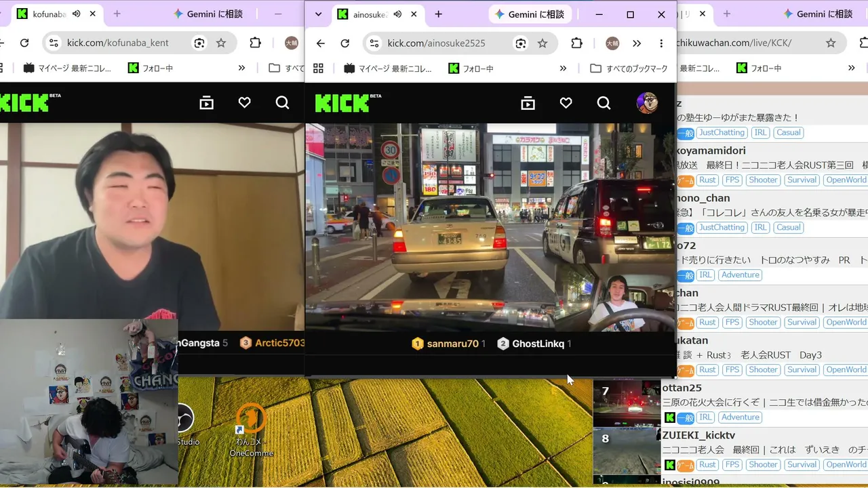Click the search magnifier in ainosuke window
Screen dimensions: 868x488
[604, 103]
